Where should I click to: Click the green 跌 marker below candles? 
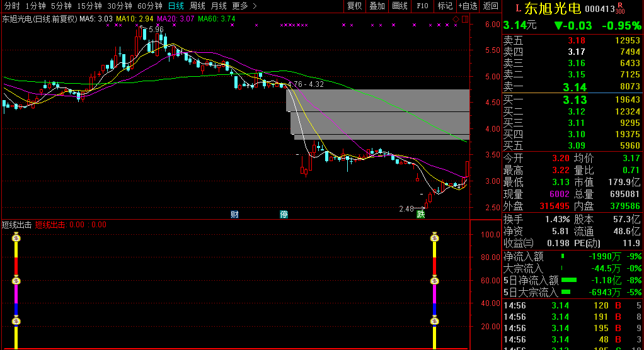(x=420, y=214)
